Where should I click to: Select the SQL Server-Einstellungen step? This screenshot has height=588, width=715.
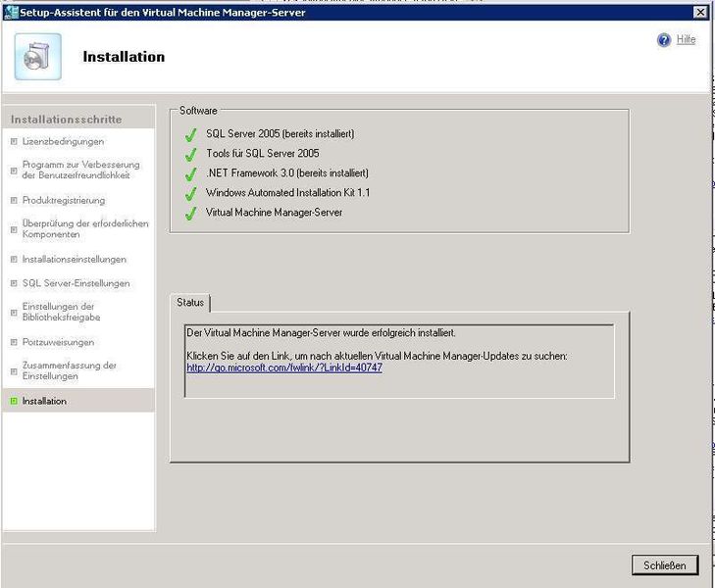(x=77, y=283)
